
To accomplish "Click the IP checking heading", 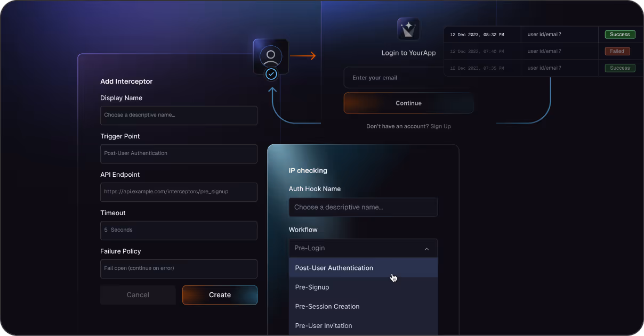I will tap(308, 171).
